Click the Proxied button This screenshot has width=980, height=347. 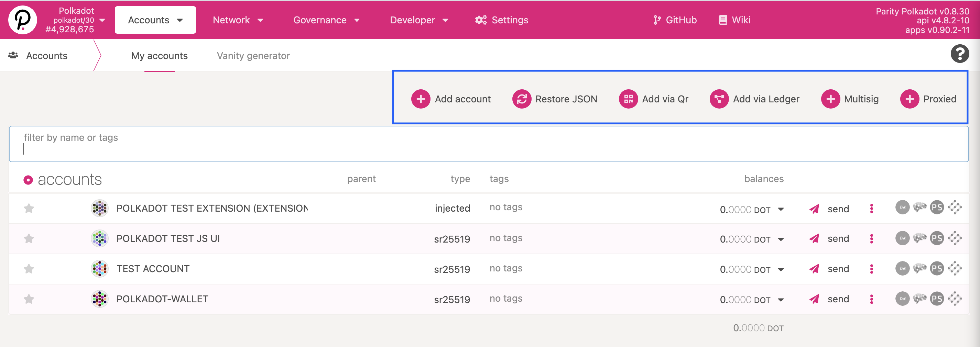pyautogui.click(x=928, y=99)
